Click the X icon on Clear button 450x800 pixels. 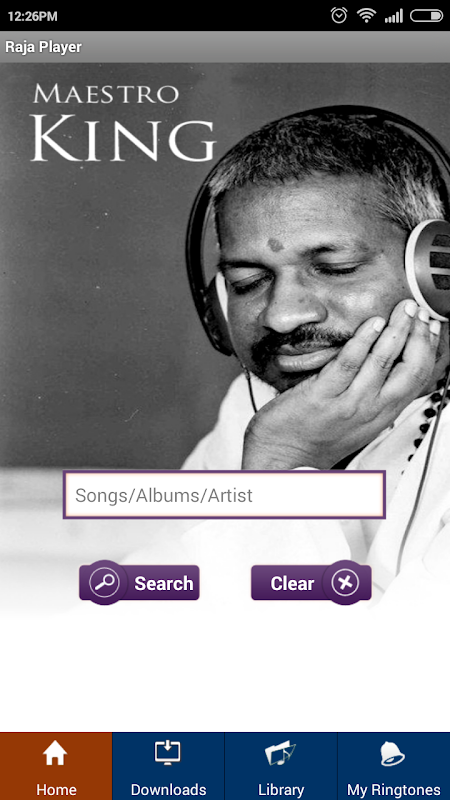345,582
